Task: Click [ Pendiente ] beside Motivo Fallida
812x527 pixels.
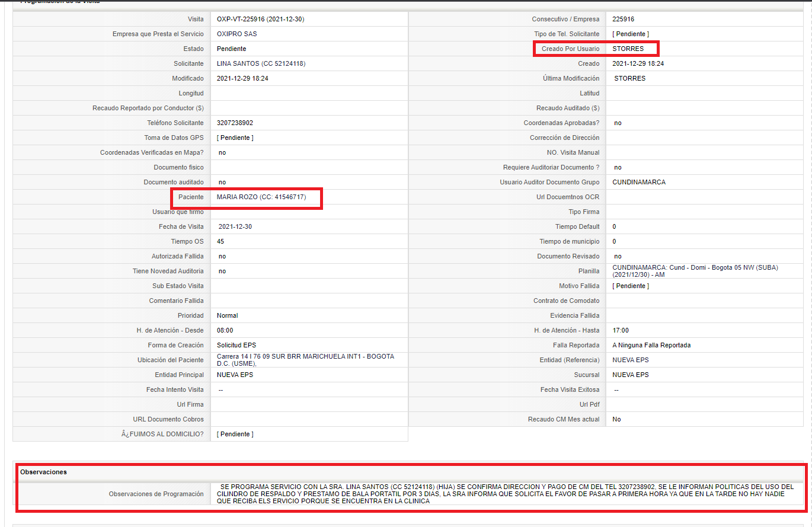Action: (631, 286)
